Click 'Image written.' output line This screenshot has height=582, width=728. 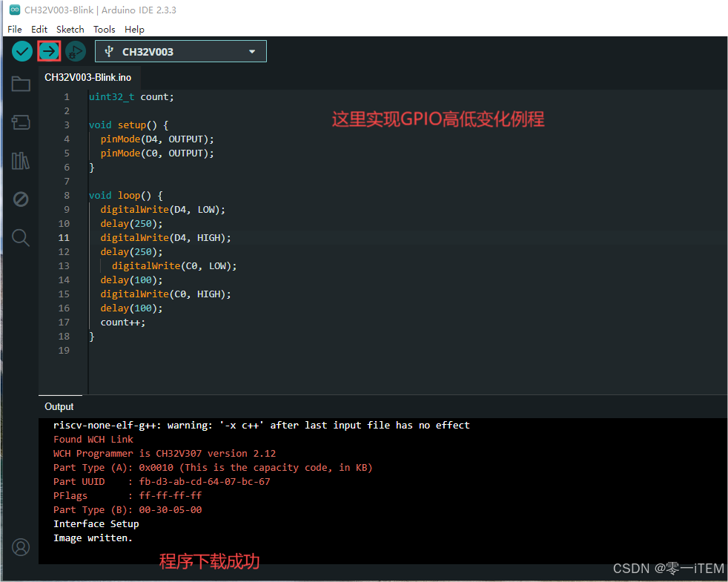coord(93,538)
